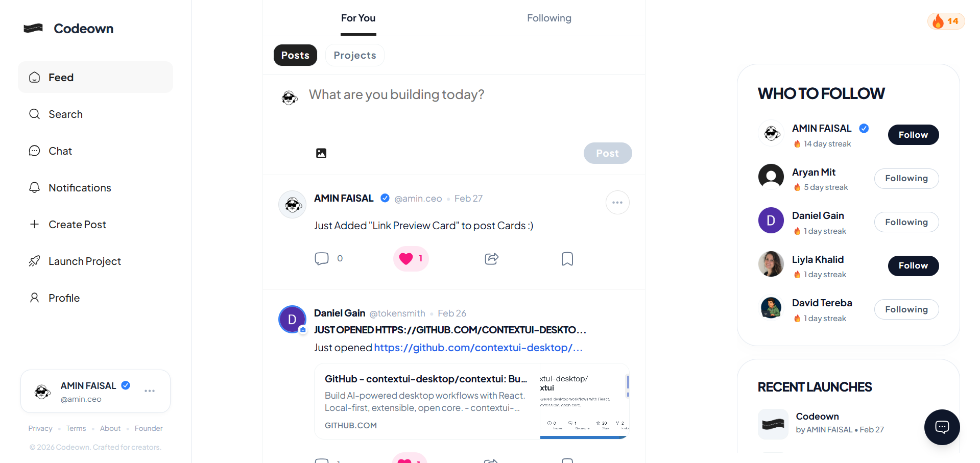This screenshot has width=980, height=463.
Task: Select Launch Project in the sidebar
Action: point(84,261)
